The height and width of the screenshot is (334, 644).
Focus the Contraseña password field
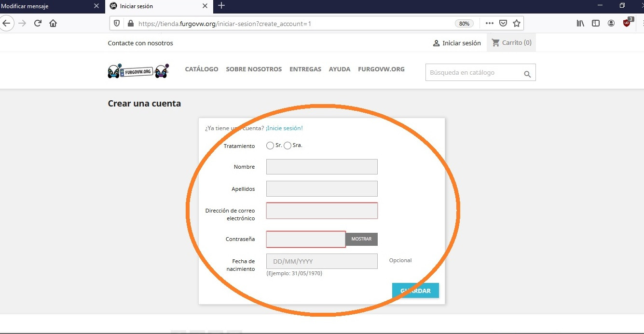coord(306,239)
